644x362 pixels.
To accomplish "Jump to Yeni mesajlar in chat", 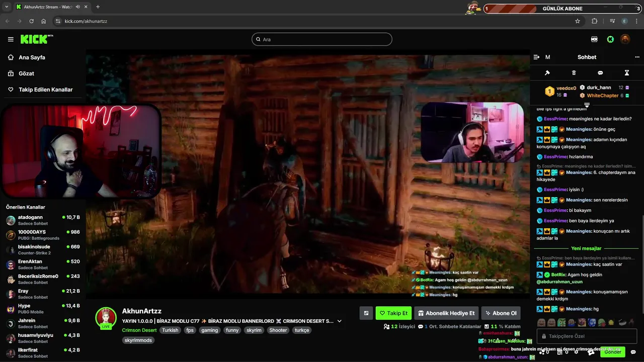I will click(586, 248).
